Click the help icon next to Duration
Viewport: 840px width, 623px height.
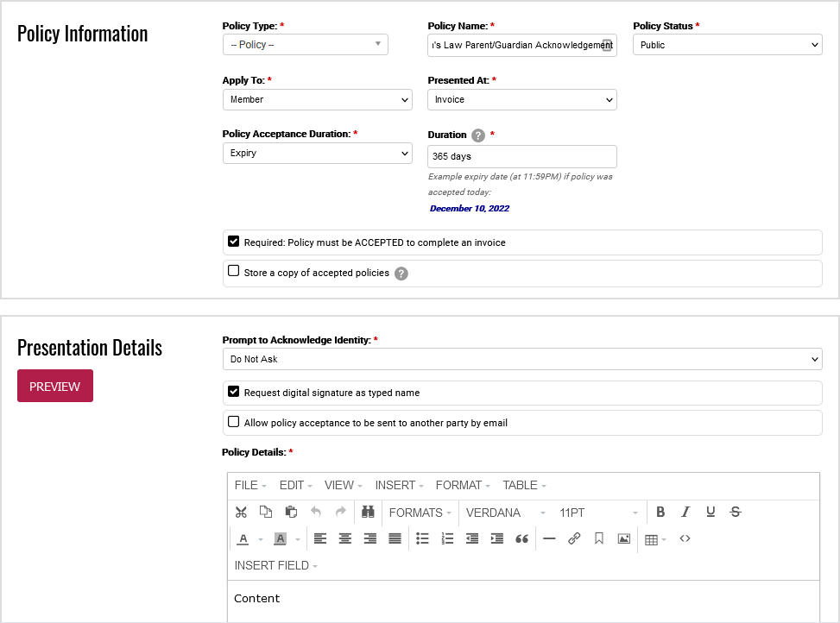click(x=478, y=135)
